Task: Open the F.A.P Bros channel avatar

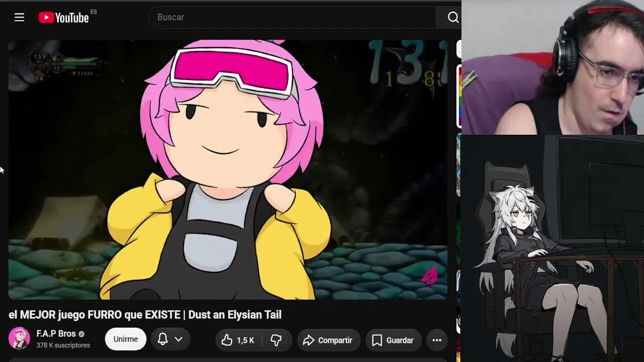Action: tap(19, 338)
